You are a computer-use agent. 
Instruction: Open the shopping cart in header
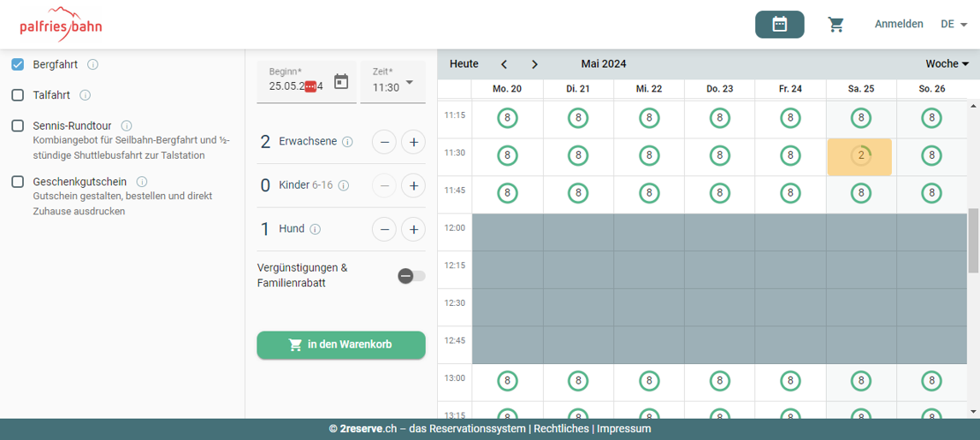(835, 25)
